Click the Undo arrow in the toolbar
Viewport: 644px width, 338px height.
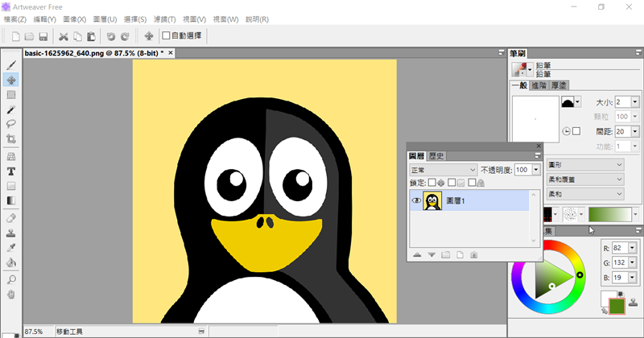click(111, 36)
